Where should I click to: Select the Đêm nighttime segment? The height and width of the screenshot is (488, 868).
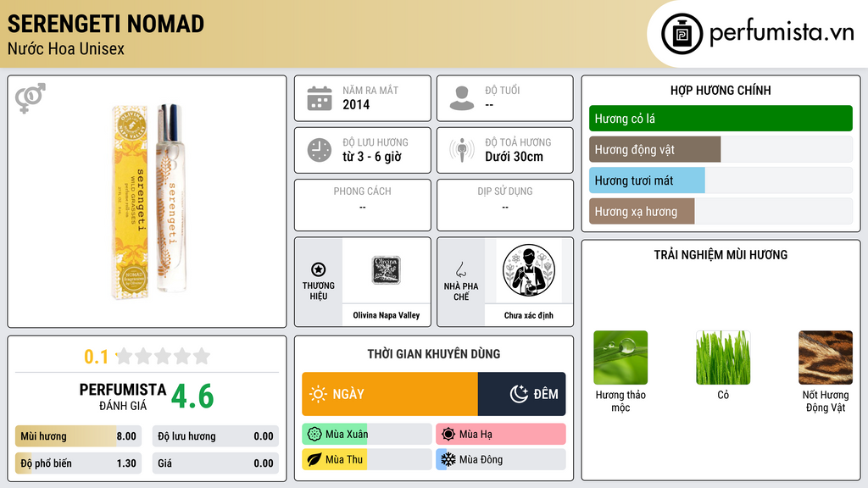click(521, 394)
